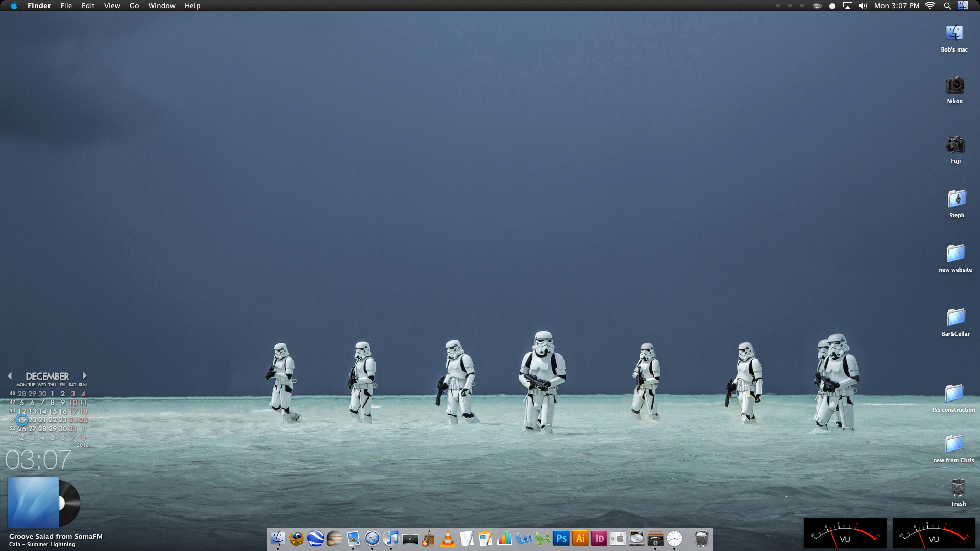980x551 pixels.
Task: Select the ISS construction folder
Action: tap(953, 393)
